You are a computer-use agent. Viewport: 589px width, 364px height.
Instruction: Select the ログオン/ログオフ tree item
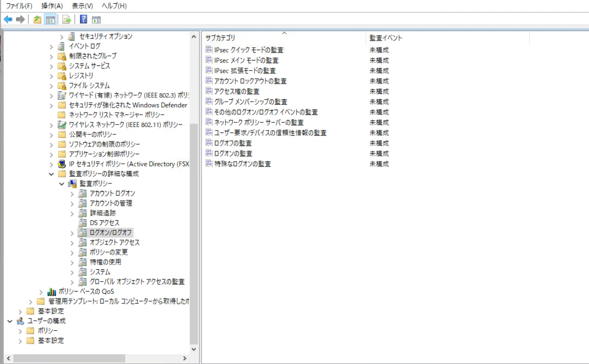111,233
